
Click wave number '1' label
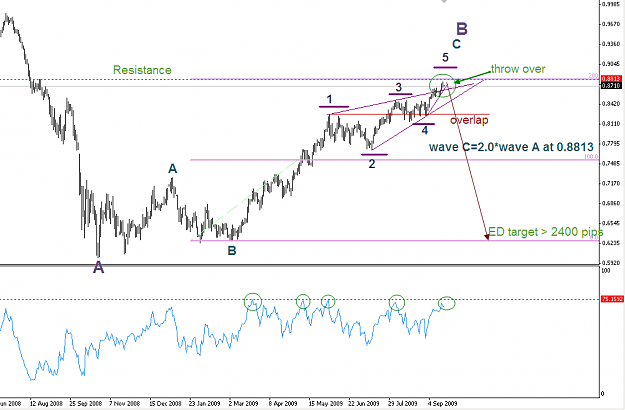[x=329, y=99]
